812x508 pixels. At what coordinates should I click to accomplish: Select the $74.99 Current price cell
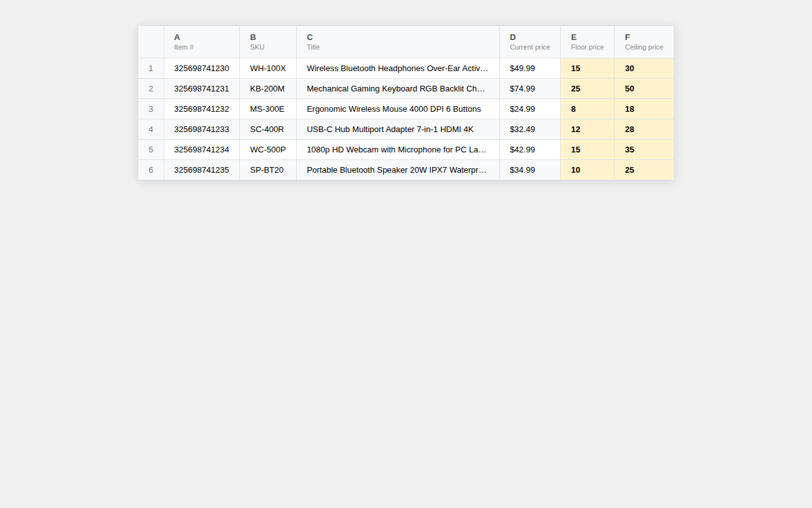530,88
